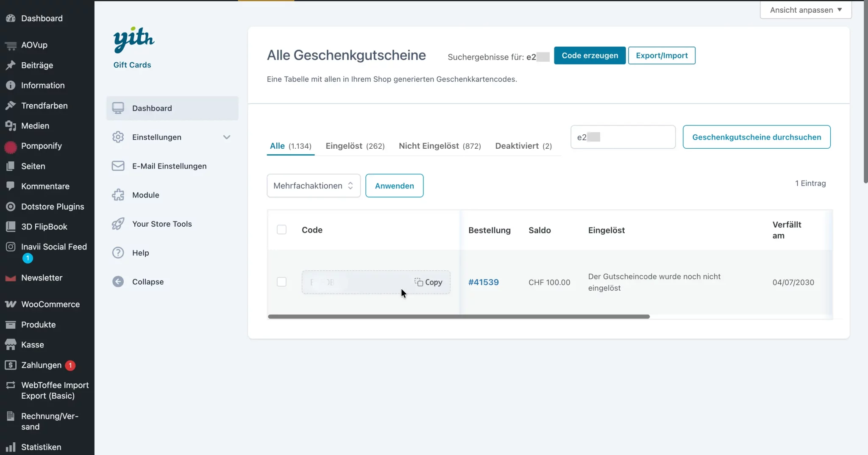Viewport: 868px width, 455px height.
Task: Switch to the Eingelöst tab
Action: click(355, 146)
